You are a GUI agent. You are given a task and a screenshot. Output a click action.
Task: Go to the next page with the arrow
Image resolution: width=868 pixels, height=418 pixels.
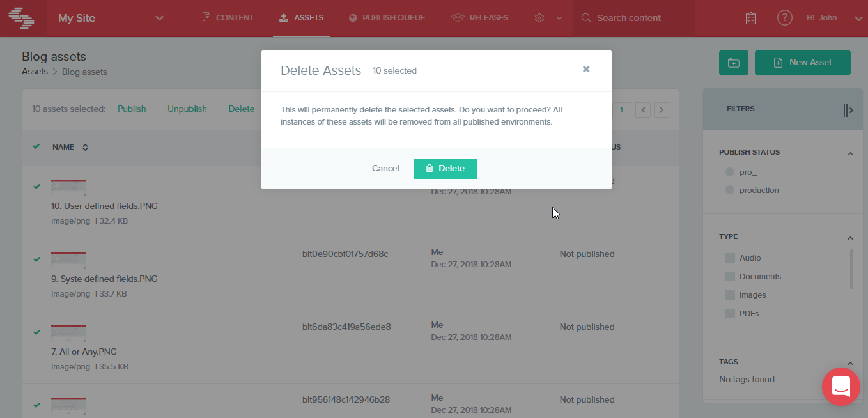pyautogui.click(x=662, y=110)
